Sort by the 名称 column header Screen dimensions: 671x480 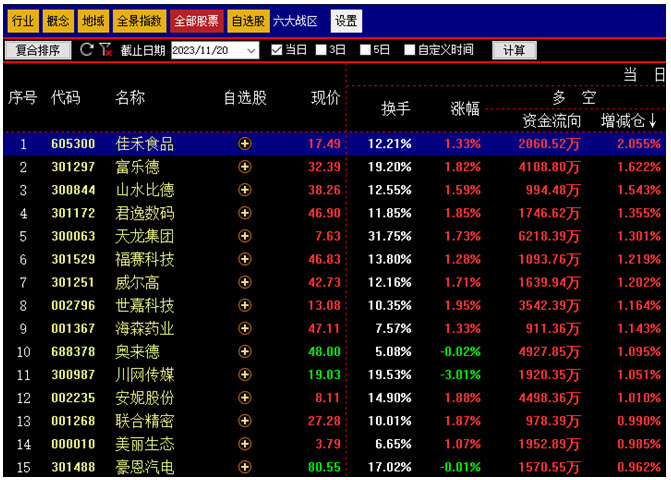coord(130,98)
